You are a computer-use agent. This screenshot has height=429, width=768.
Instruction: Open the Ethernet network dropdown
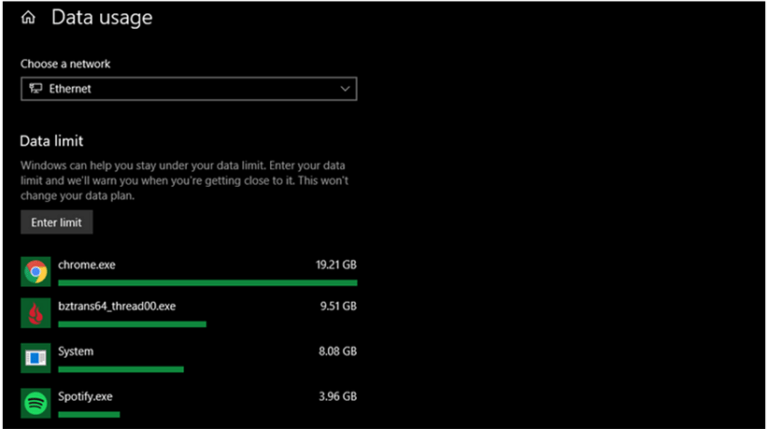pos(188,89)
